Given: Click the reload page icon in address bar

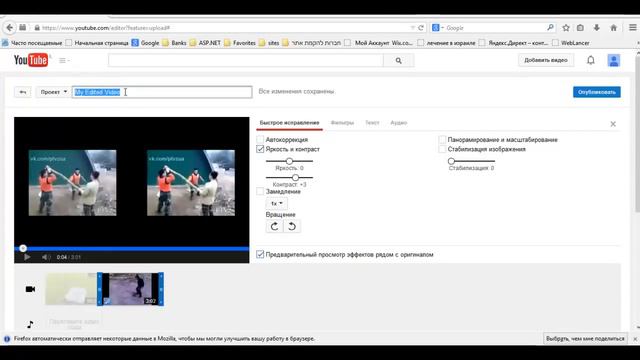Looking at the screenshot, I should [421, 28].
